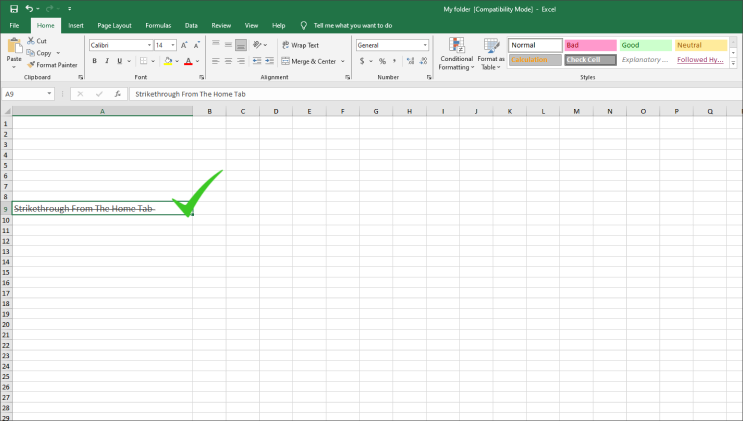The height and width of the screenshot is (421, 743).
Task: Click the Undo arrow icon
Action: point(29,9)
